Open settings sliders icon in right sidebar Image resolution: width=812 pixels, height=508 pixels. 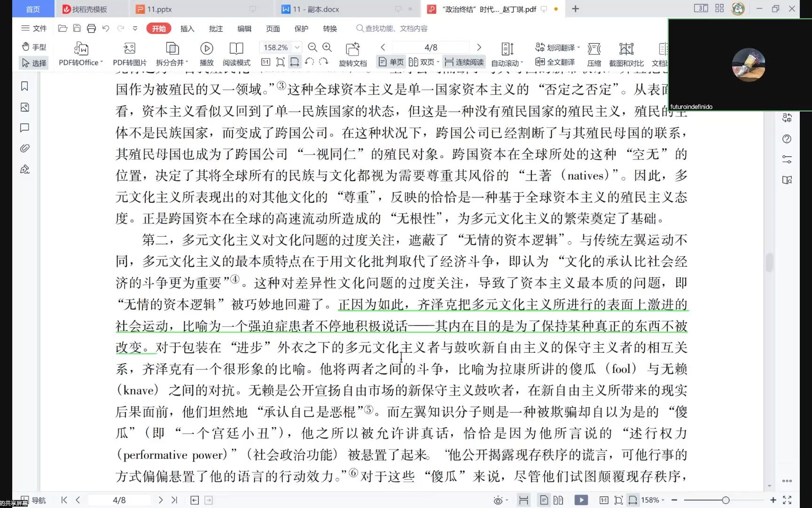tap(787, 159)
